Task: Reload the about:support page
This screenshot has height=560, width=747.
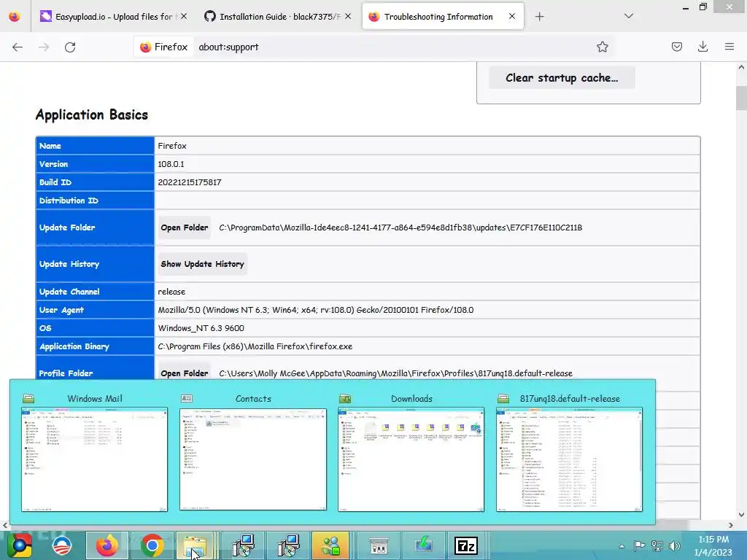Action: point(70,47)
